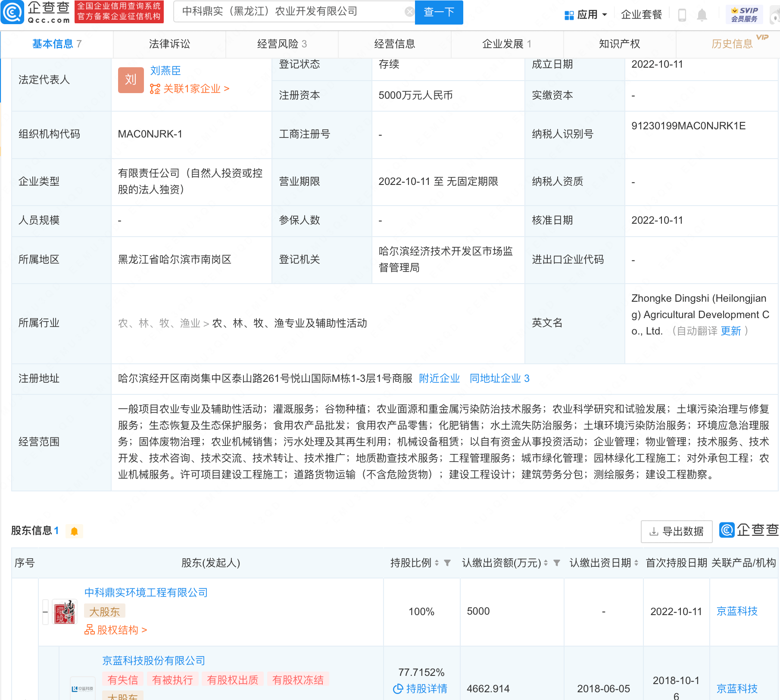The height and width of the screenshot is (700, 780).
Task: Open 历史信息 VIP tab
Action: 732,44
